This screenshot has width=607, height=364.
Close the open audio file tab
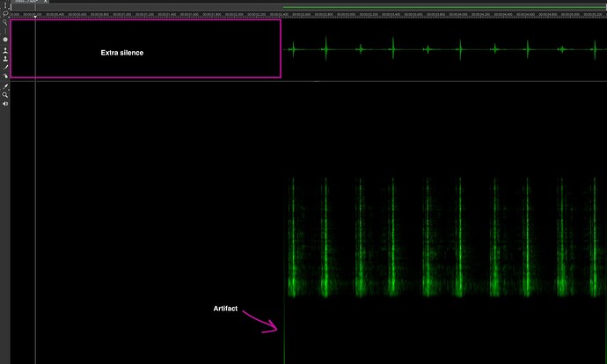coord(45,1)
